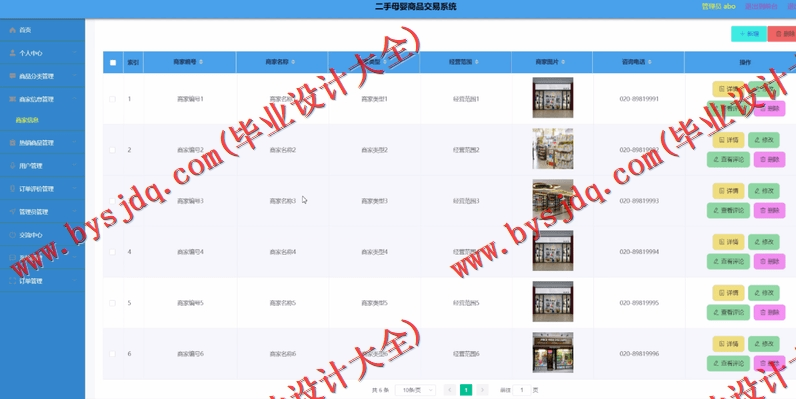Open store image thumbnail in row 1
The width and height of the screenshot is (796, 399).
click(553, 97)
